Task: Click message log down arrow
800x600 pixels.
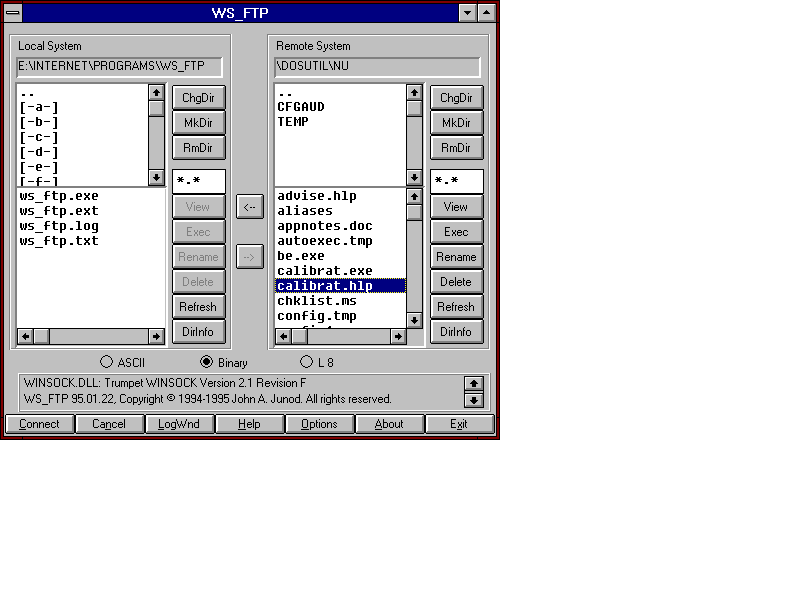Action: point(473,400)
